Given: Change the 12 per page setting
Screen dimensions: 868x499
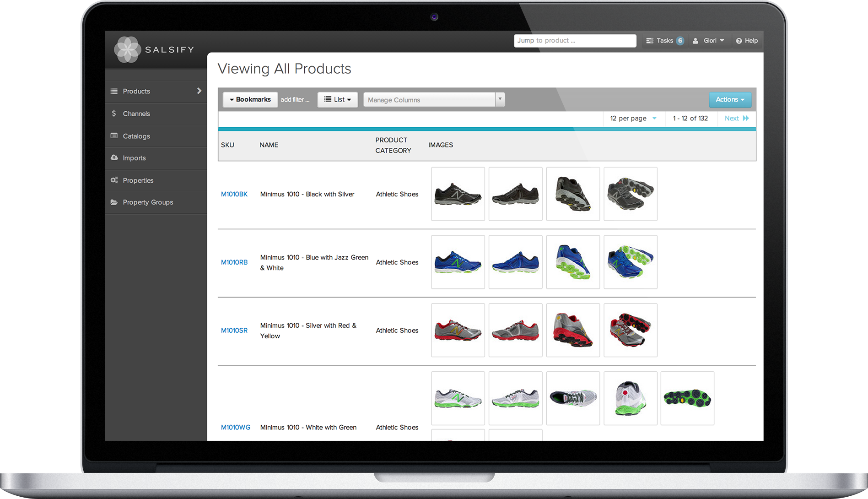Looking at the screenshot, I should [633, 118].
